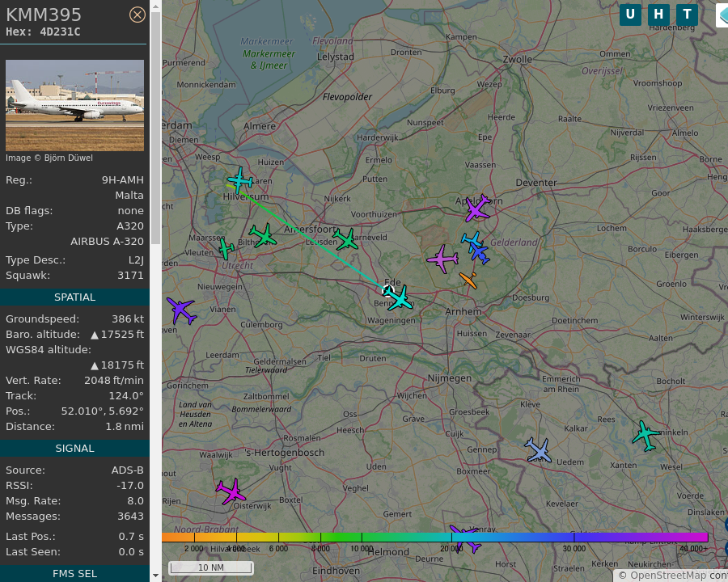
Task: Click the Zwolle city label on map
Action: pos(517,59)
